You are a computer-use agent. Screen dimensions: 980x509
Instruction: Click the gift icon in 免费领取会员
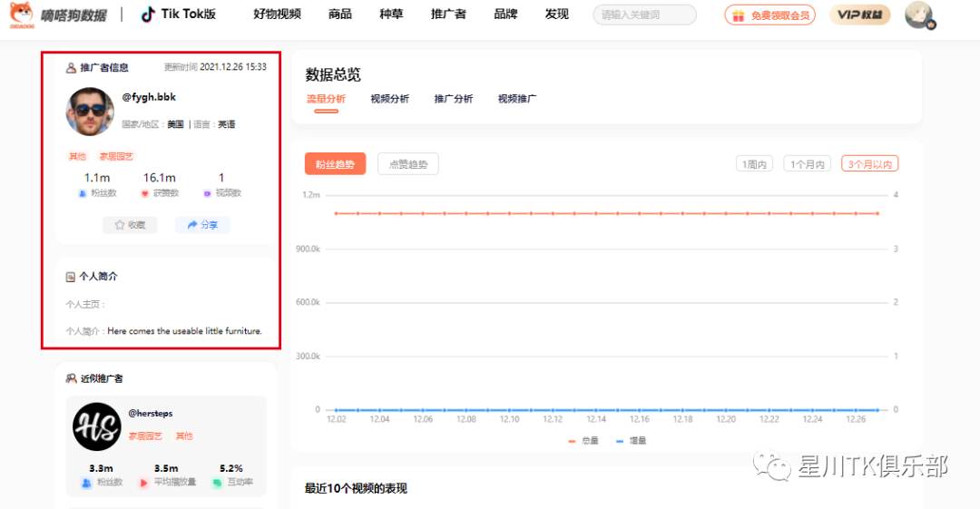739,15
